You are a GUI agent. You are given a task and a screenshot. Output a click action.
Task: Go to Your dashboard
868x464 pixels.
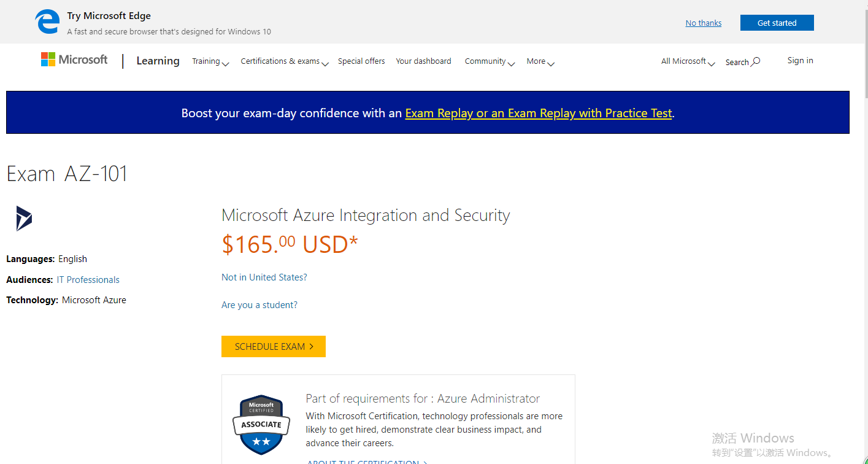tap(423, 61)
